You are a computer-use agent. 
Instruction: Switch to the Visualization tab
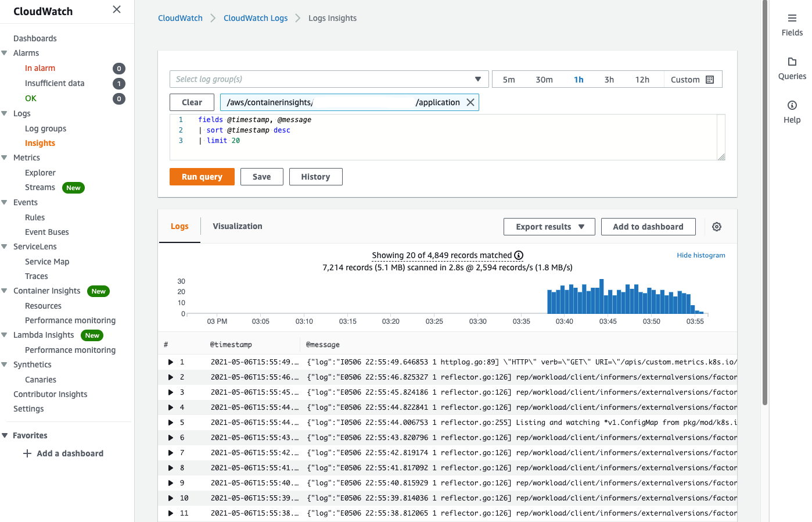tap(238, 226)
